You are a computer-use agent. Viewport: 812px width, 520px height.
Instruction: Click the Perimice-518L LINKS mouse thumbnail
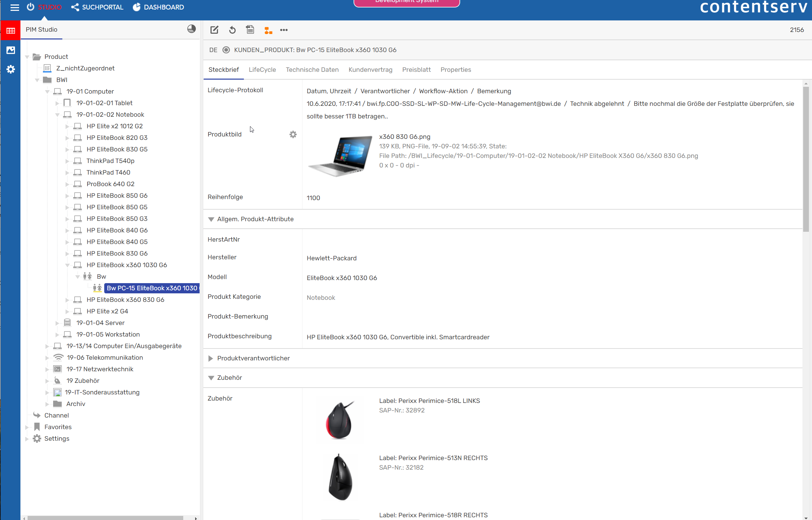pos(340,420)
